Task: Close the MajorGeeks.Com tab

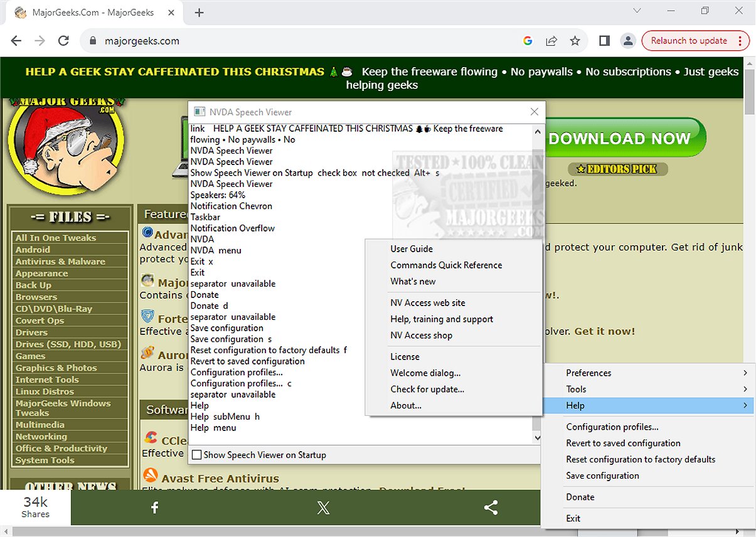Action: 171,13
